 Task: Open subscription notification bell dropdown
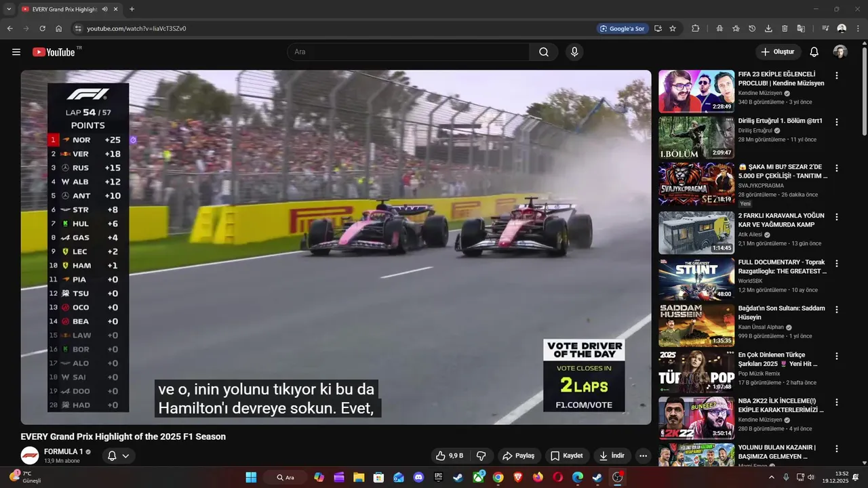tap(118, 455)
